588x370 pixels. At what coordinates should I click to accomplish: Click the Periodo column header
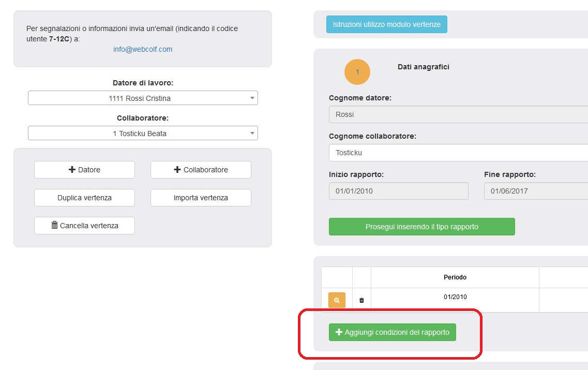click(x=455, y=277)
